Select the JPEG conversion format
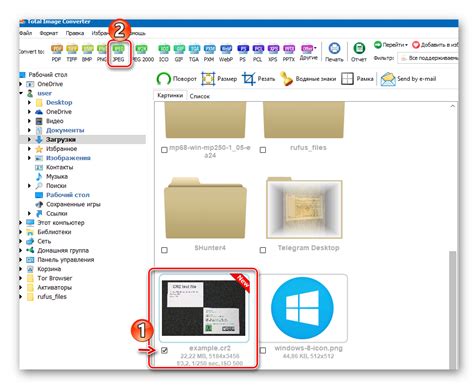 (118, 53)
